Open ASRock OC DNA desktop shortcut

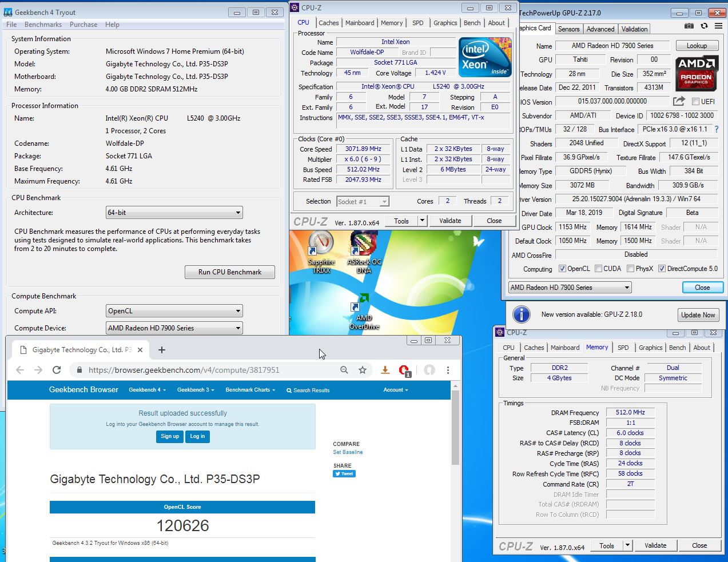(x=364, y=253)
